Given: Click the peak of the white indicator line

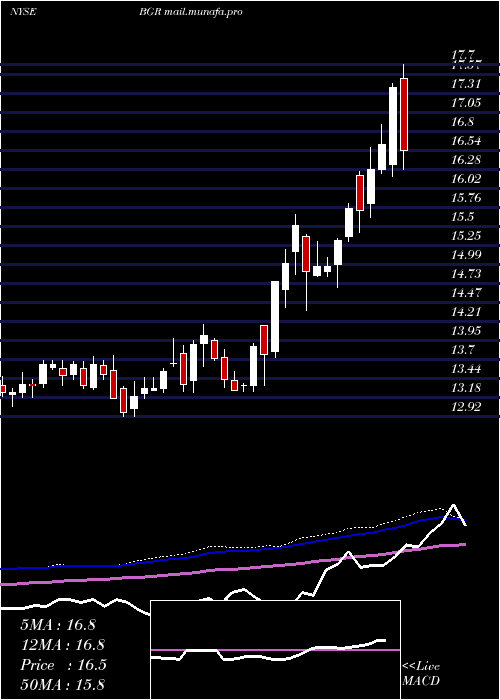Looking at the screenshot, I should [454, 505].
